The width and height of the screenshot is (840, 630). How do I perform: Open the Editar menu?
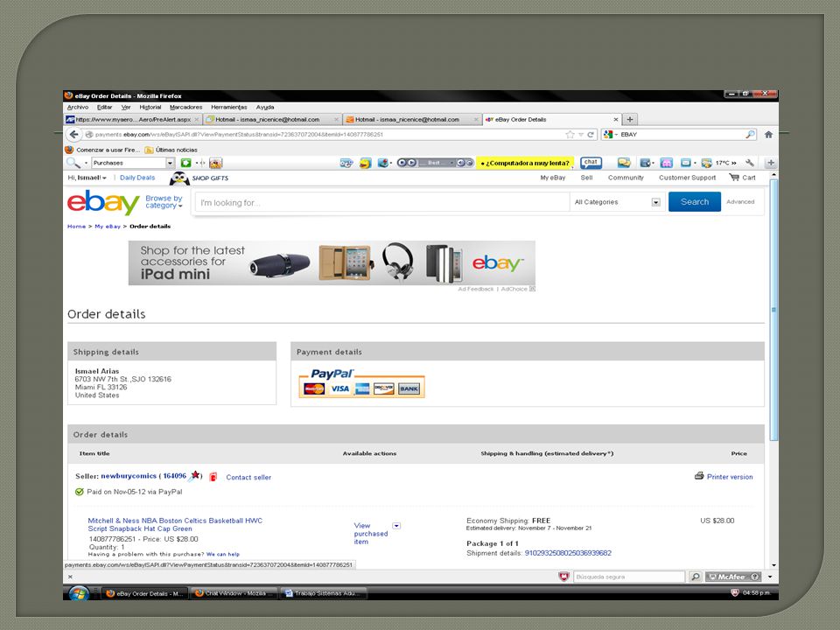pyautogui.click(x=104, y=107)
